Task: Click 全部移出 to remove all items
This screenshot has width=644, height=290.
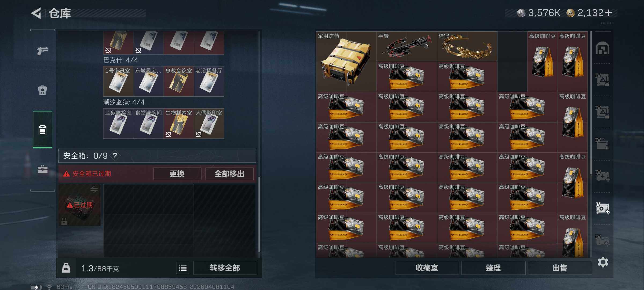Action: tap(229, 174)
